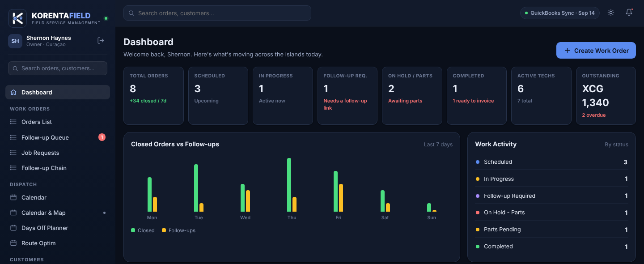Click the "2 overdue" text
Image resolution: width=644 pixels, height=264 pixels.
pos(594,115)
